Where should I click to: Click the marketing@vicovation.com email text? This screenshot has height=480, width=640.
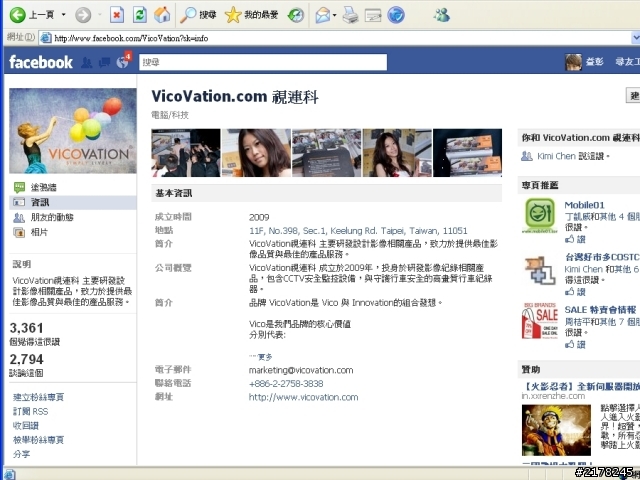point(301,370)
